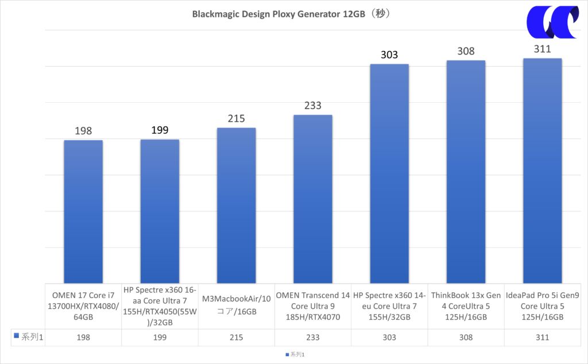The width and height of the screenshot is (588, 364).
Task: Select the OMEN 17 Core i7 13700HX axis label
Action: point(83,306)
